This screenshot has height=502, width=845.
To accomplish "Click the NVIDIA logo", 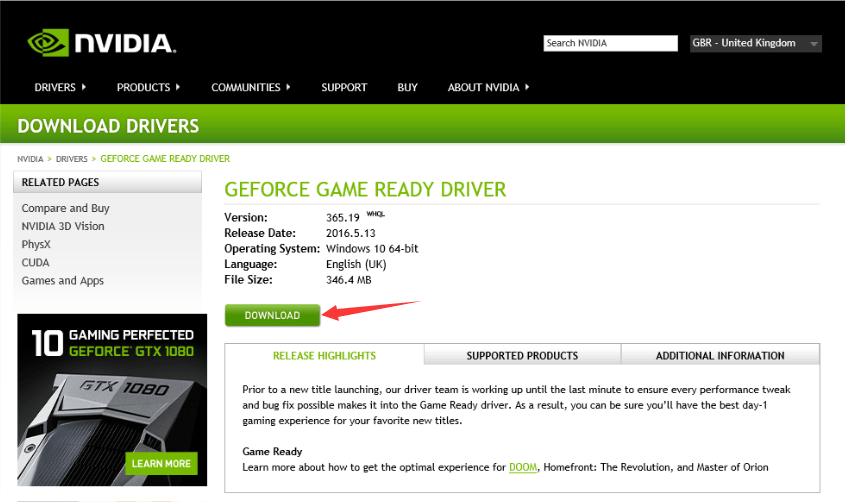I will tap(102, 42).
